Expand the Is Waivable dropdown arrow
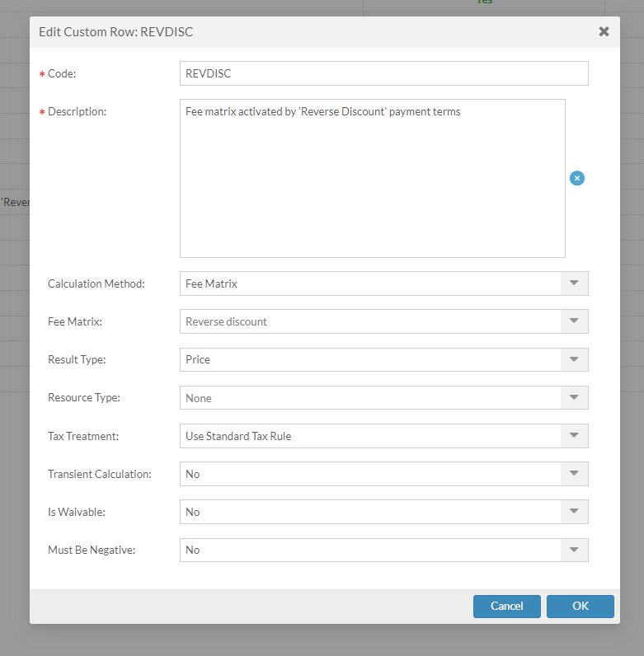Image resolution: width=644 pixels, height=656 pixels. point(574,512)
